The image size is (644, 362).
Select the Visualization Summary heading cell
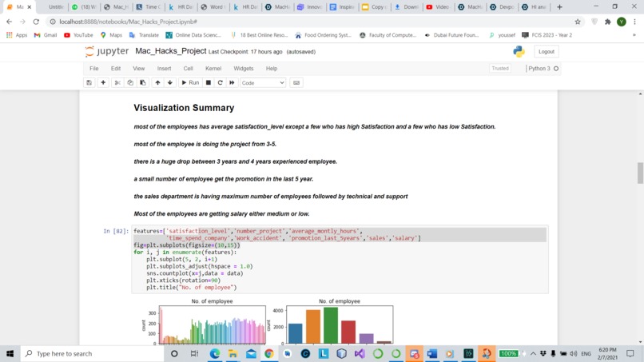[184, 108]
